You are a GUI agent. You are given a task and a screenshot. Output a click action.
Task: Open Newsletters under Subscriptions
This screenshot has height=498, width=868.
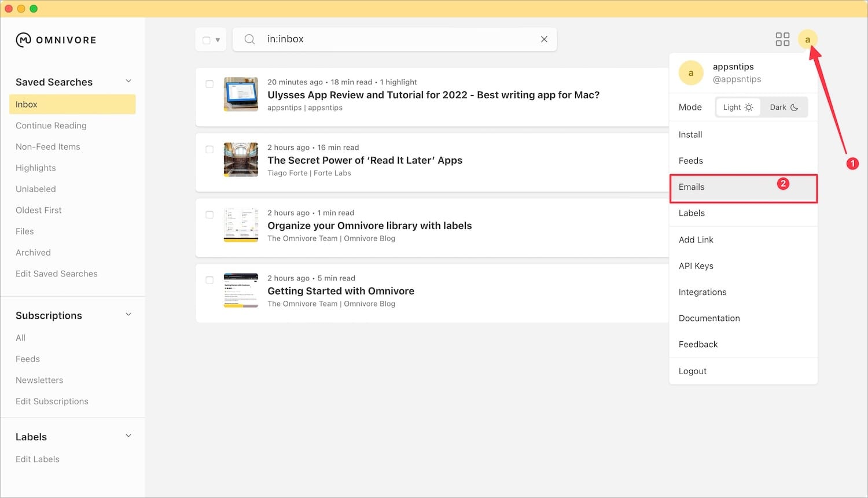[x=39, y=380]
